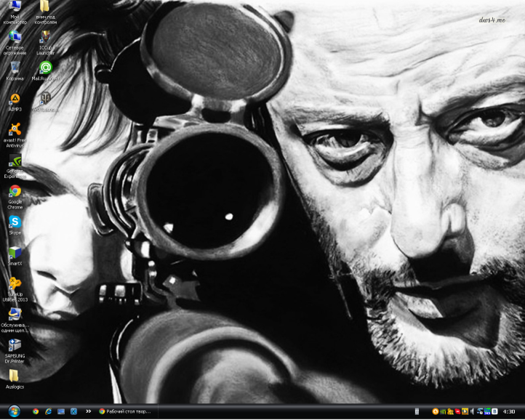Click the orange round tray icon
This screenshot has width=525, height=420.
[436, 411]
